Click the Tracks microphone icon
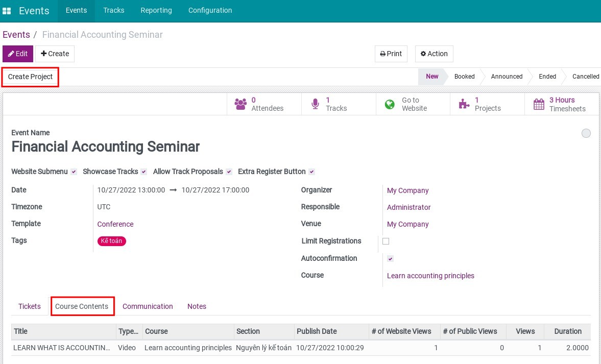 click(315, 104)
